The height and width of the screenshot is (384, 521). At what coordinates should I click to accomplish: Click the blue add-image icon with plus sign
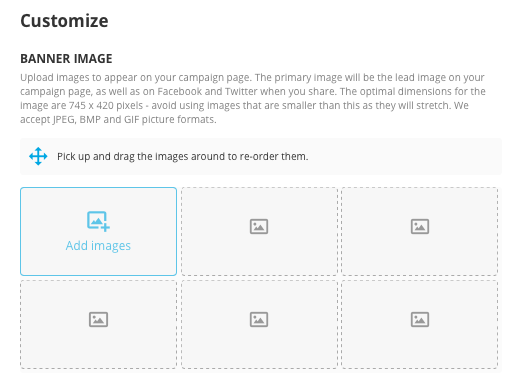(x=98, y=221)
